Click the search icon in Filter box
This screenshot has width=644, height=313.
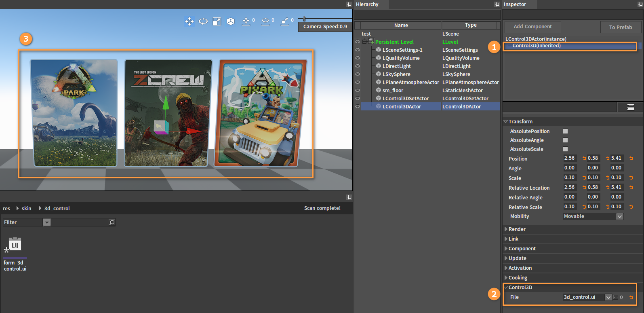pos(112,222)
